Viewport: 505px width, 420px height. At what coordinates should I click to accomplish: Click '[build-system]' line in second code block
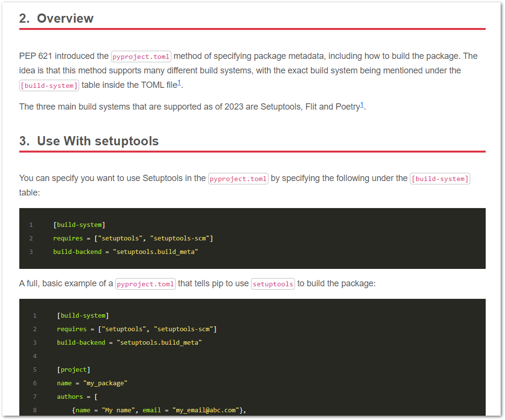pos(83,315)
